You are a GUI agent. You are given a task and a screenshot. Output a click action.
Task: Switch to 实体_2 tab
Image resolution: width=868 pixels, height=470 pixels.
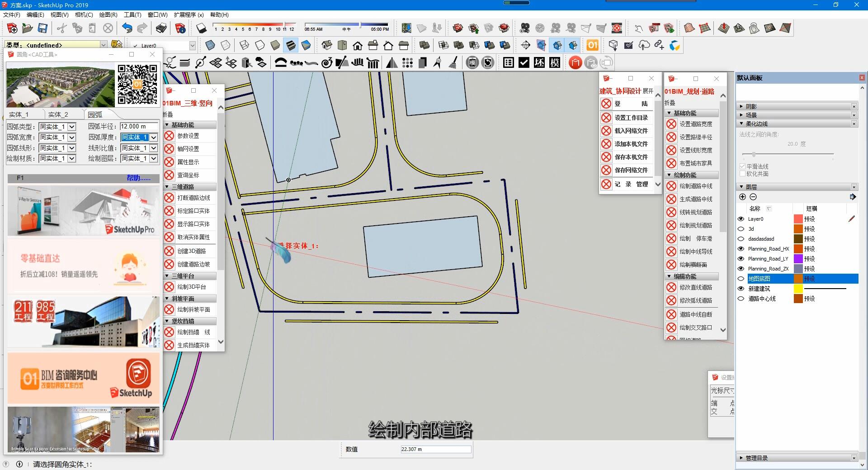click(58, 114)
